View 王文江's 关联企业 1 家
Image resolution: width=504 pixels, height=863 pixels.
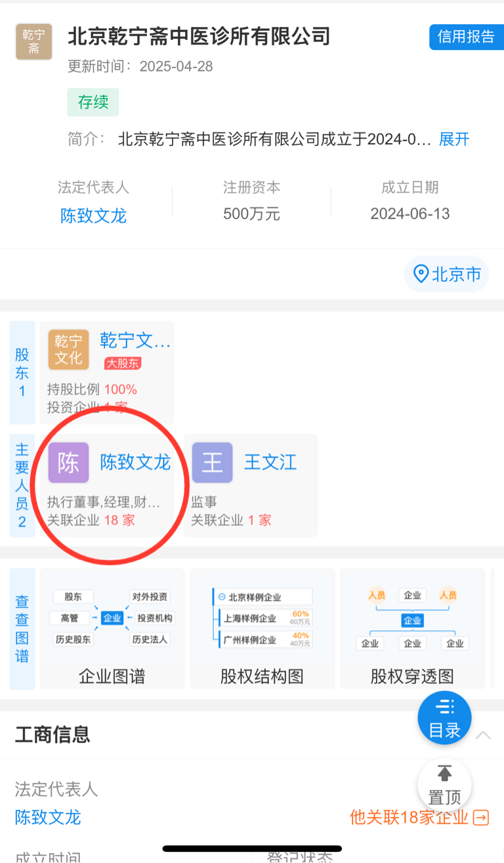[x=231, y=520]
